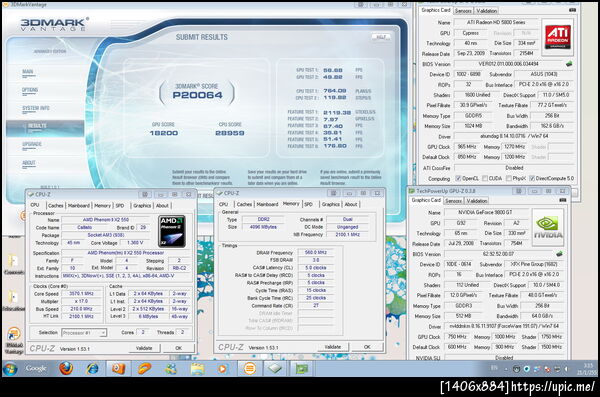Open SPD tab in left CPU-Z window

point(120,206)
